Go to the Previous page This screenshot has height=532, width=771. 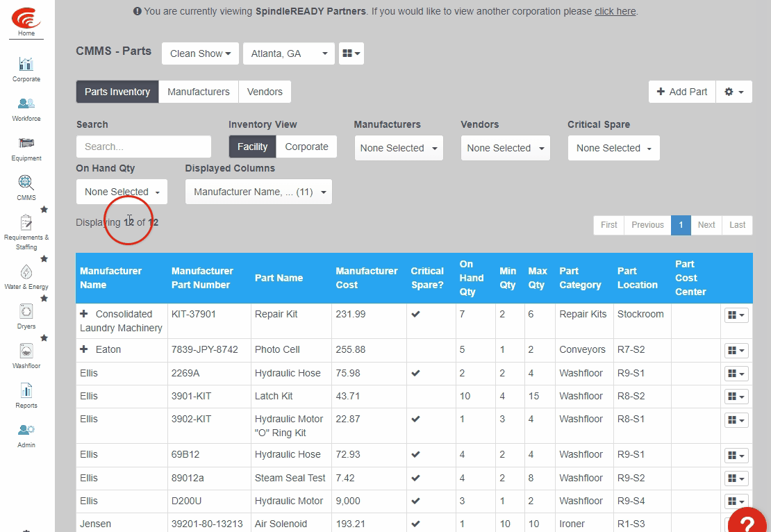(x=647, y=225)
